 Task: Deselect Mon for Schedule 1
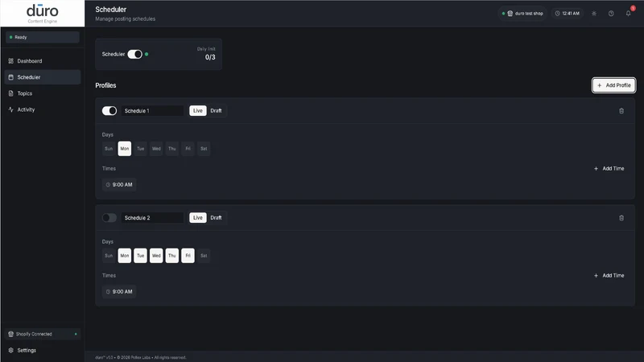click(125, 149)
